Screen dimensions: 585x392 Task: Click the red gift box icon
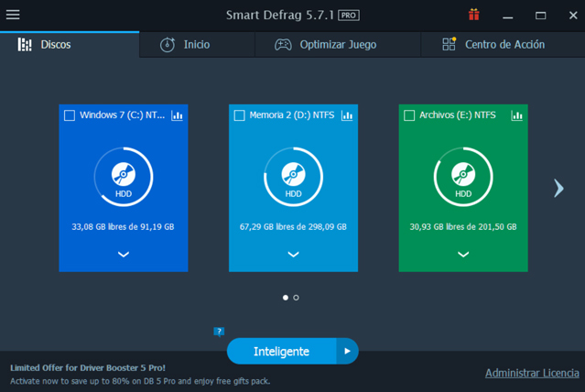pos(474,15)
